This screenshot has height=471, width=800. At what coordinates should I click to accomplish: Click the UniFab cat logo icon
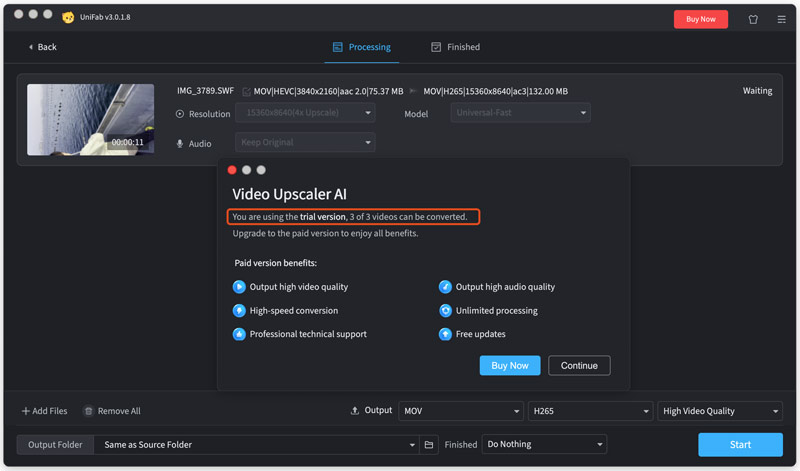[x=68, y=17]
